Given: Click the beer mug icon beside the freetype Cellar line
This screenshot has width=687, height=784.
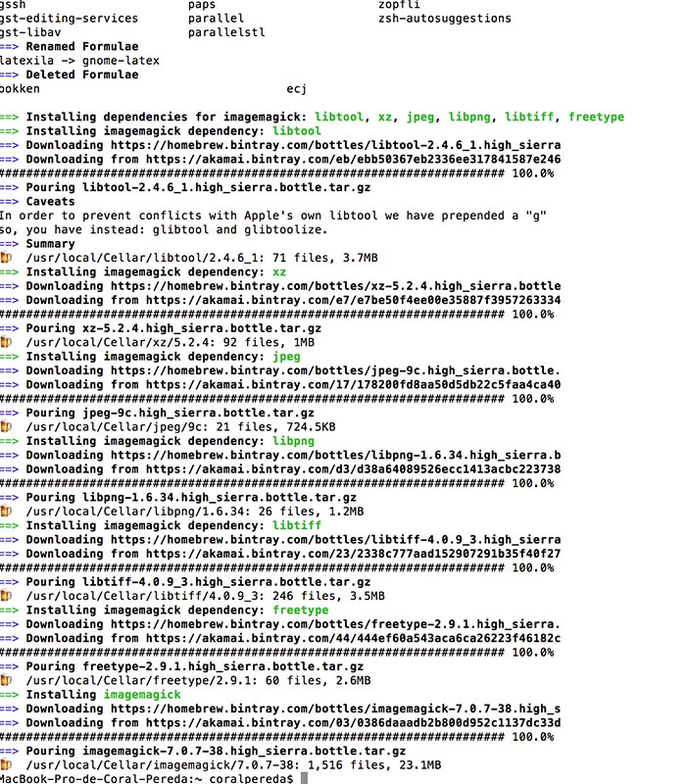Looking at the screenshot, I should [6, 680].
